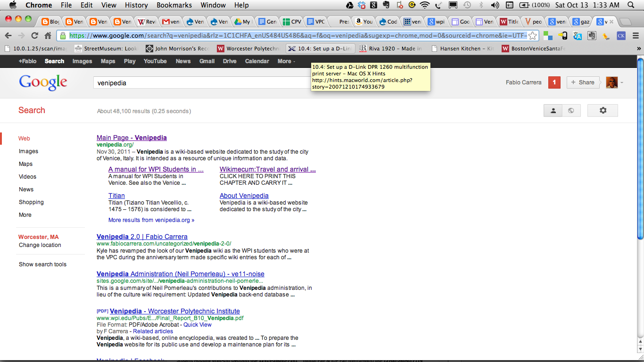Switch to the Amazon 'You' tab
This screenshot has height=362, width=644.
pos(363,22)
